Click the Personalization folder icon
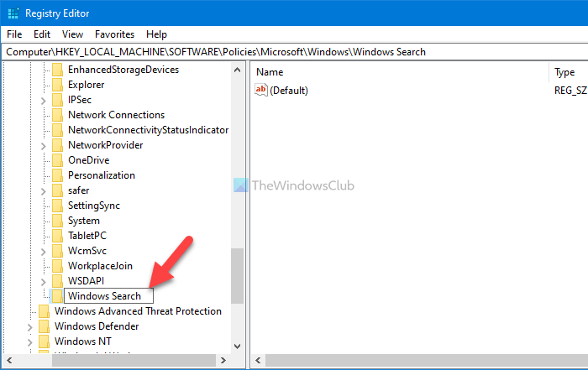The image size is (588, 370). click(57, 175)
